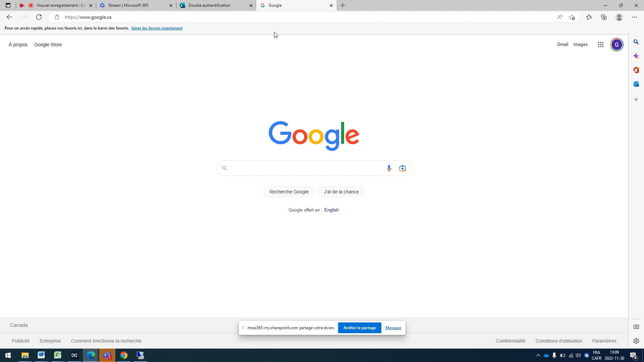Add new site to Edge sidebar plus
This screenshot has width=644, height=362.
[636, 100]
